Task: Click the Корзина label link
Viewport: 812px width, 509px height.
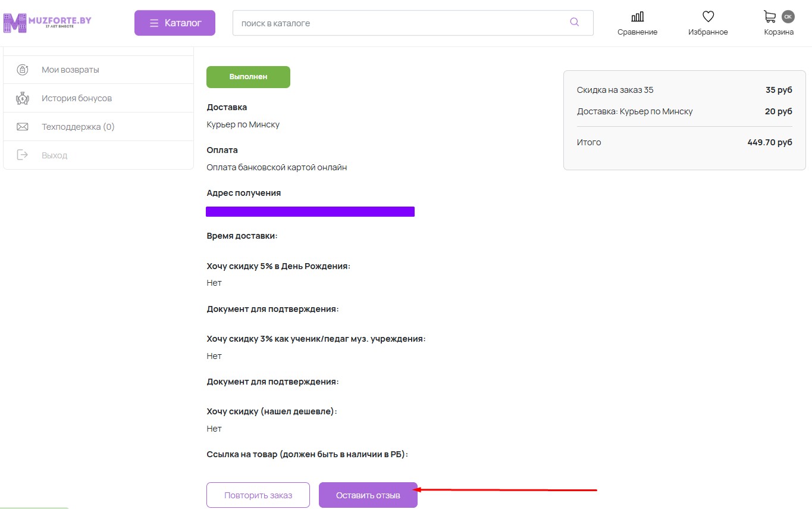Action: click(x=779, y=32)
